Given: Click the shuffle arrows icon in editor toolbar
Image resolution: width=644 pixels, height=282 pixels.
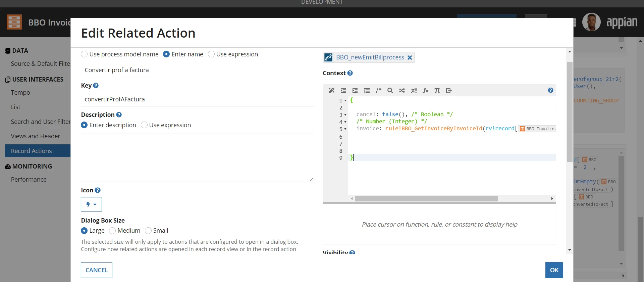Looking at the screenshot, I should point(402,90).
